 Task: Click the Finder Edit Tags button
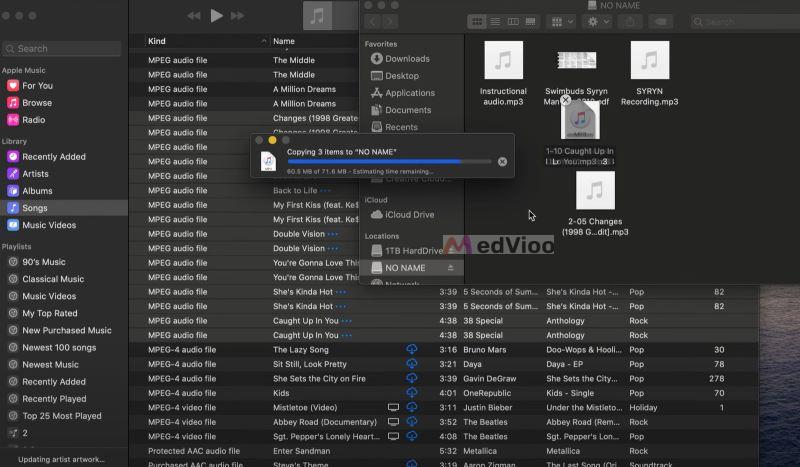[661, 21]
